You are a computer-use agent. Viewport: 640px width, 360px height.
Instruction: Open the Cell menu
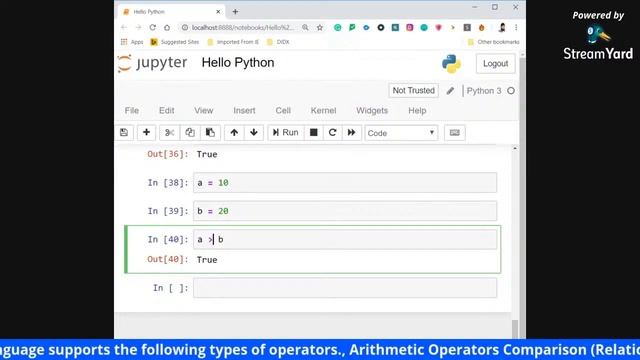pyautogui.click(x=283, y=111)
